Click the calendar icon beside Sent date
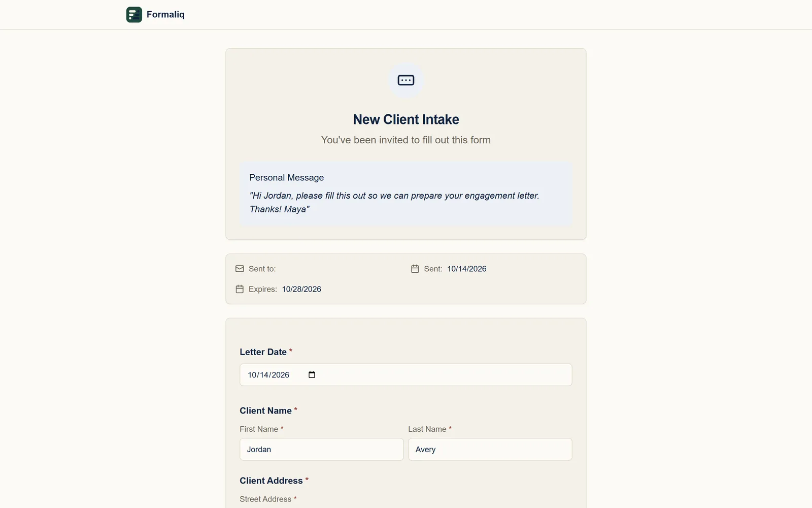This screenshot has width=812, height=508. tap(415, 269)
